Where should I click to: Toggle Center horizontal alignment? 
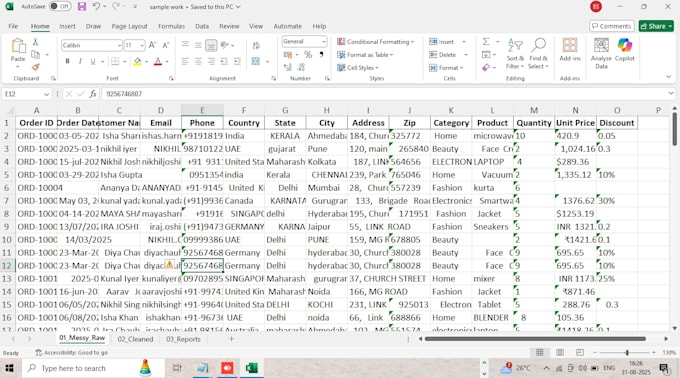(198, 62)
